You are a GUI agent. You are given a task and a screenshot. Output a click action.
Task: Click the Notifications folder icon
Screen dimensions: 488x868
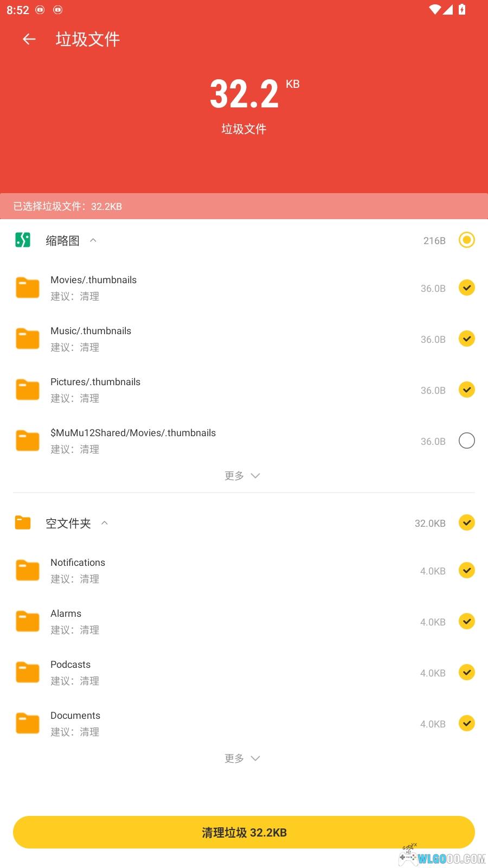point(27,570)
